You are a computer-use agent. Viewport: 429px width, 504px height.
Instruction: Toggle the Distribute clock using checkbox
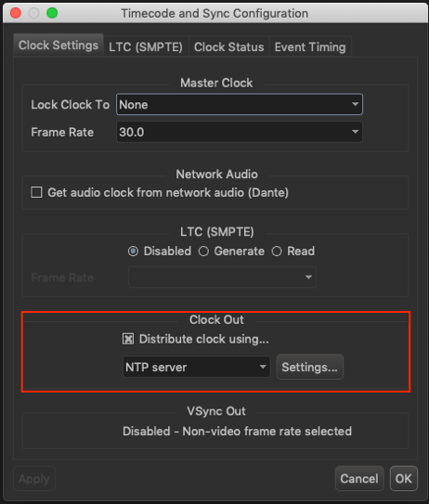128,339
